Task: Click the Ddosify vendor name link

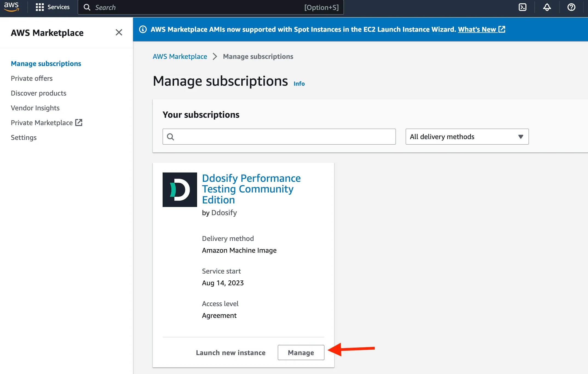Action: click(x=224, y=213)
